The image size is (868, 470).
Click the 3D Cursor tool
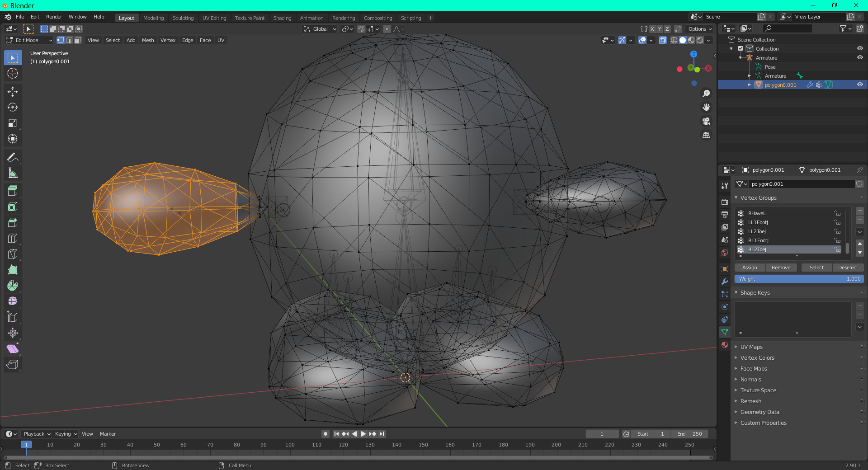point(13,73)
